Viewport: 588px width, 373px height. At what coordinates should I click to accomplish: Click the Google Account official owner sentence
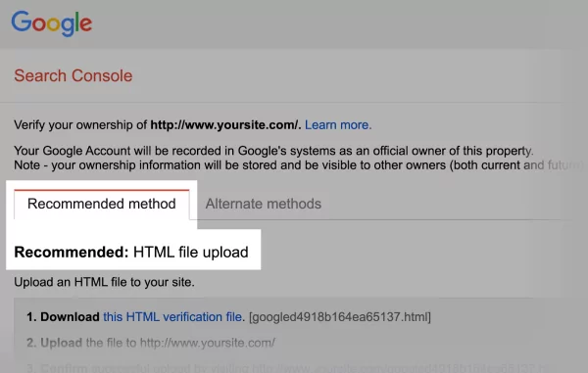coord(273,151)
